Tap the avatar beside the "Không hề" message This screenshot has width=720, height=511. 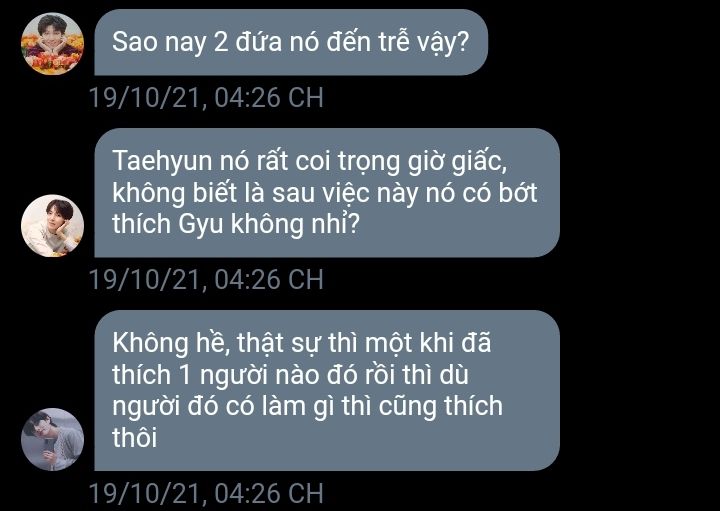[x=52, y=439]
